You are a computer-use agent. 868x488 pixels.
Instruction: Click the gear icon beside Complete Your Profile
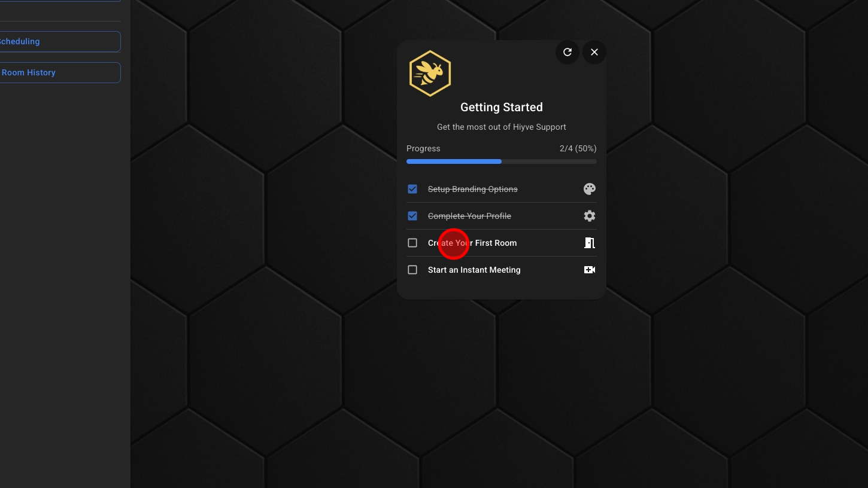[590, 216]
